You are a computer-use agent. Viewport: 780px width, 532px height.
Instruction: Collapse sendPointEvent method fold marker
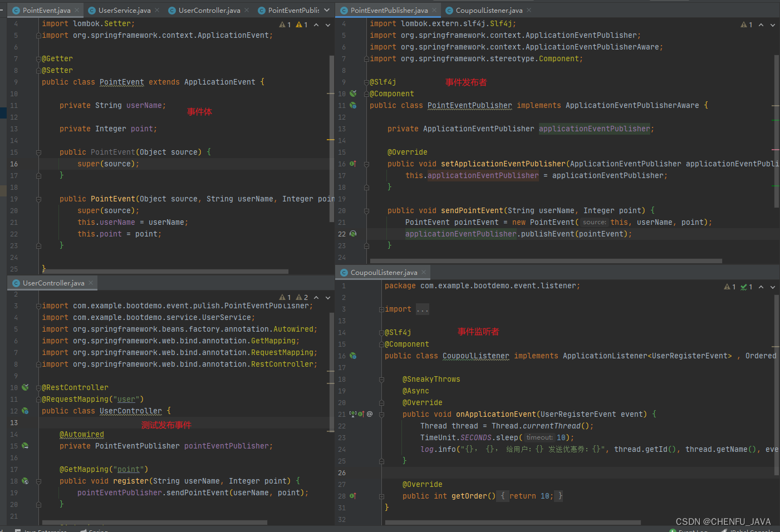[366, 210]
